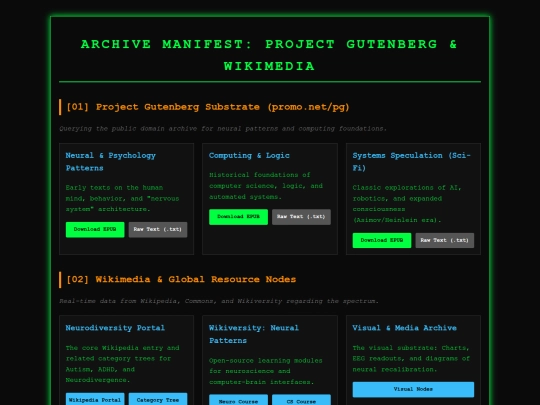Click the Archive Manifest page title
This screenshot has width=540, height=405.
pos(269,55)
